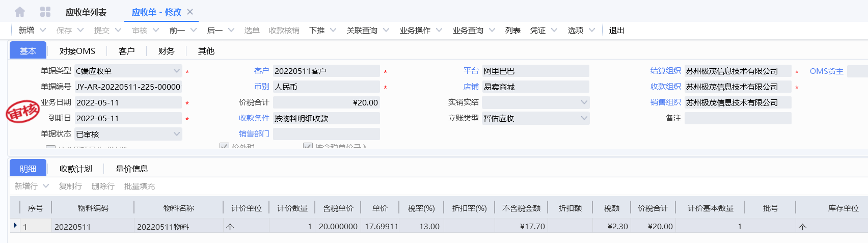Viewport: 868px width, 243px height.
Task: Open the app grid menu icon
Action: click(45, 12)
